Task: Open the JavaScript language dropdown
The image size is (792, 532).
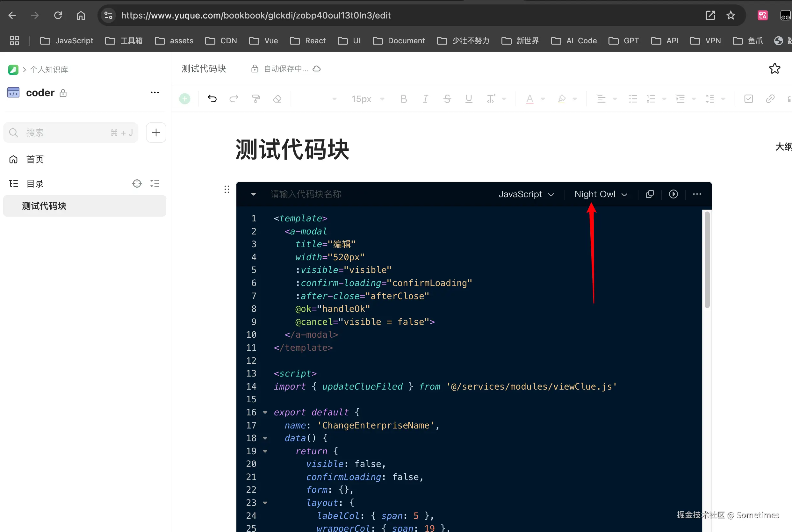Action: click(x=526, y=194)
